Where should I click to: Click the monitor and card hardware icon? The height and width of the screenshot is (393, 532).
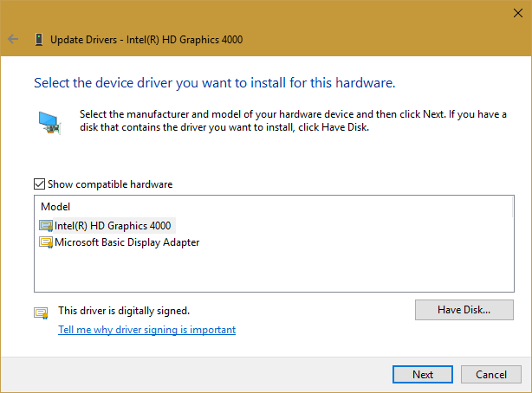pos(49,123)
